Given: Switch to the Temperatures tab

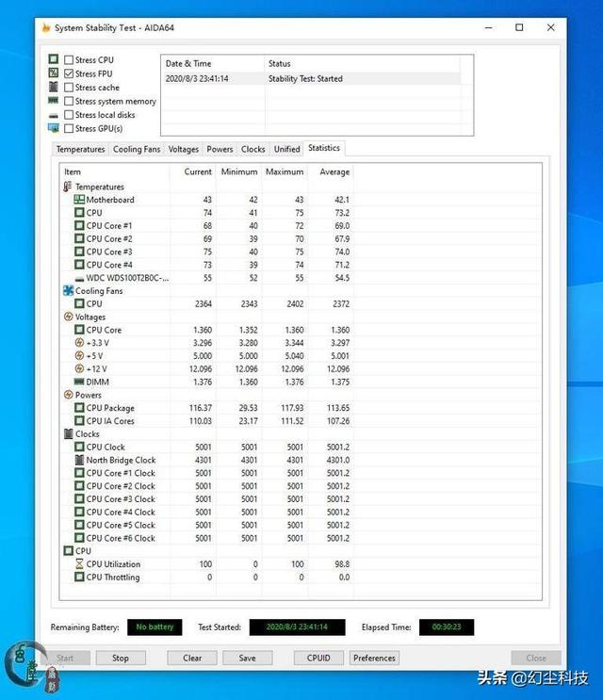Looking at the screenshot, I should (x=80, y=149).
